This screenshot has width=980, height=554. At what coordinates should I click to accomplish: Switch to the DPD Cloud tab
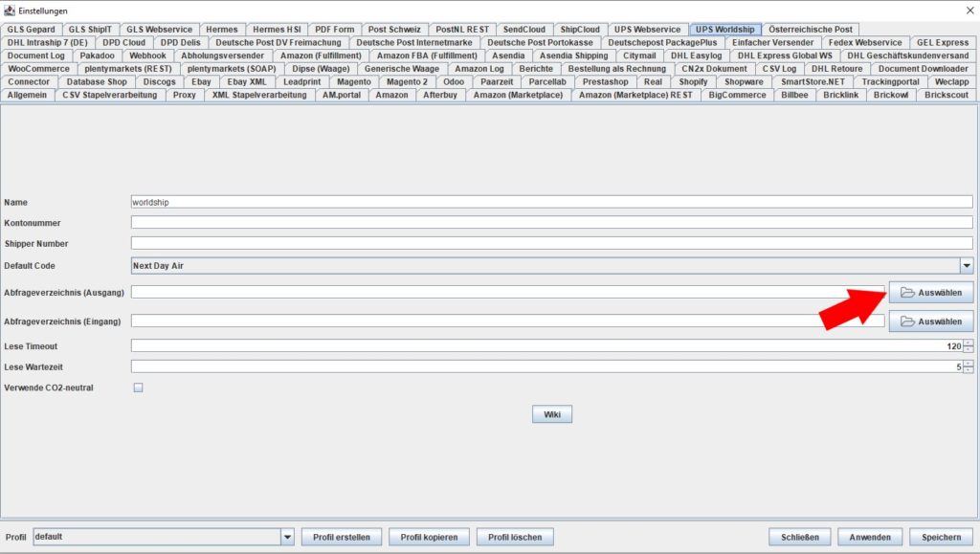tap(123, 42)
